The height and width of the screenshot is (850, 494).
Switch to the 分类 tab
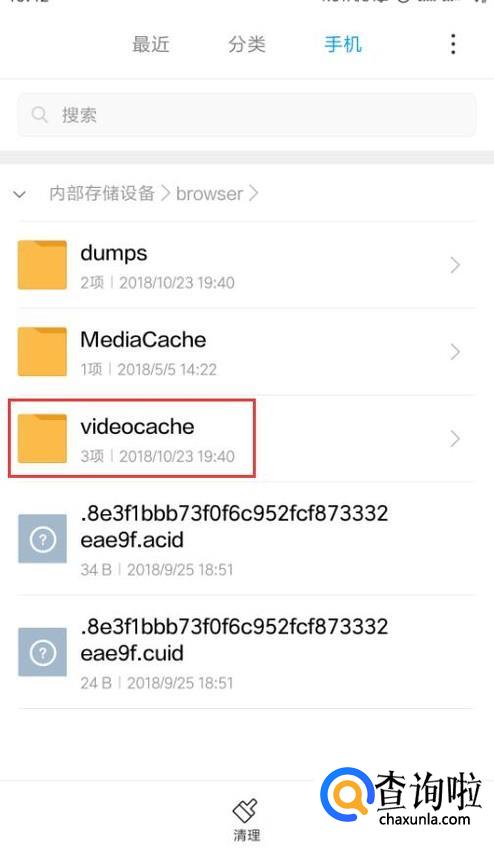(x=247, y=44)
